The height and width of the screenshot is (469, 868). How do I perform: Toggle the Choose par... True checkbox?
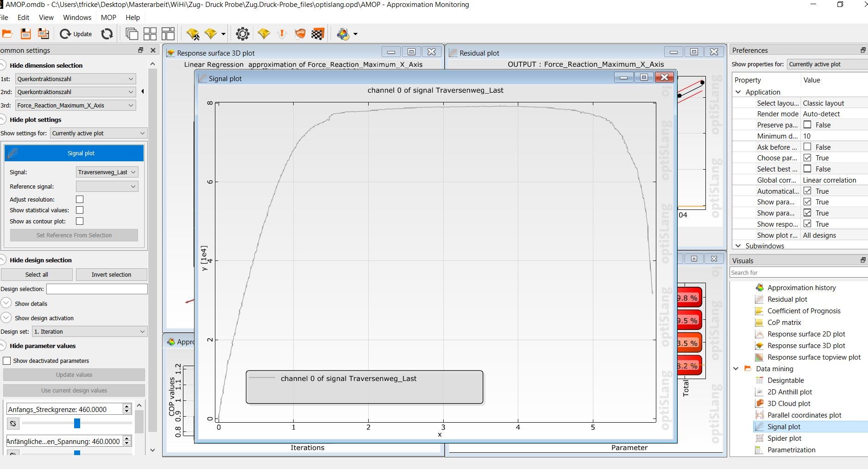pyautogui.click(x=807, y=158)
